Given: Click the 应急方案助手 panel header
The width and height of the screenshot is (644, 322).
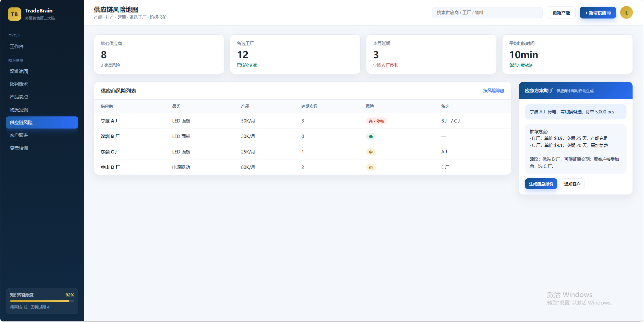Looking at the screenshot, I should 575,91.
